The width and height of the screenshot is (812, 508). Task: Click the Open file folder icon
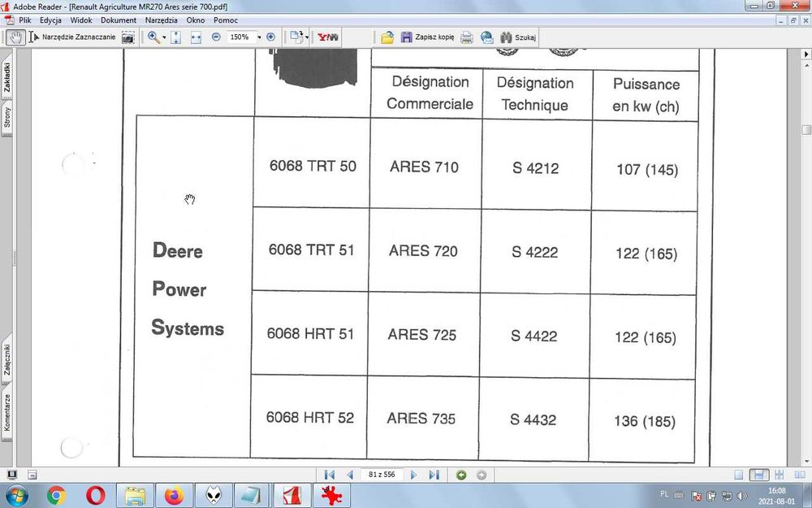tap(387, 37)
